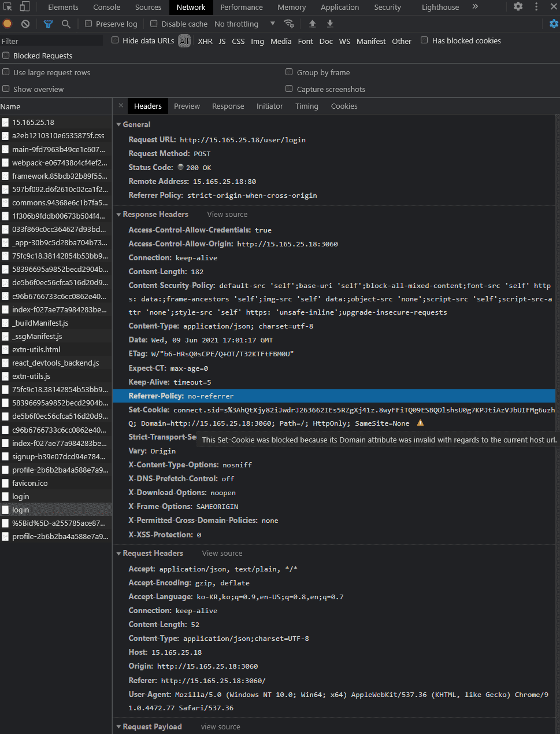Enable the Preserve log checkbox
Screen dimensions: 560x734
(88, 24)
